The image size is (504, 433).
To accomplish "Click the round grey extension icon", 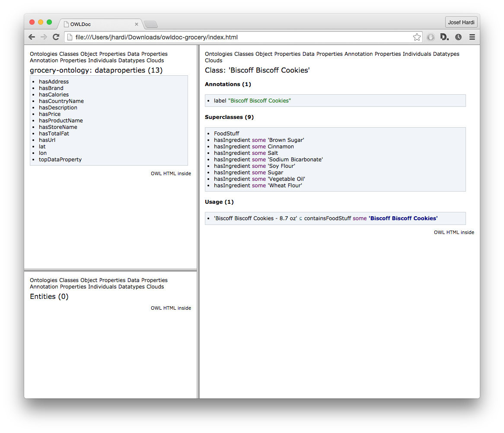I will [x=431, y=37].
